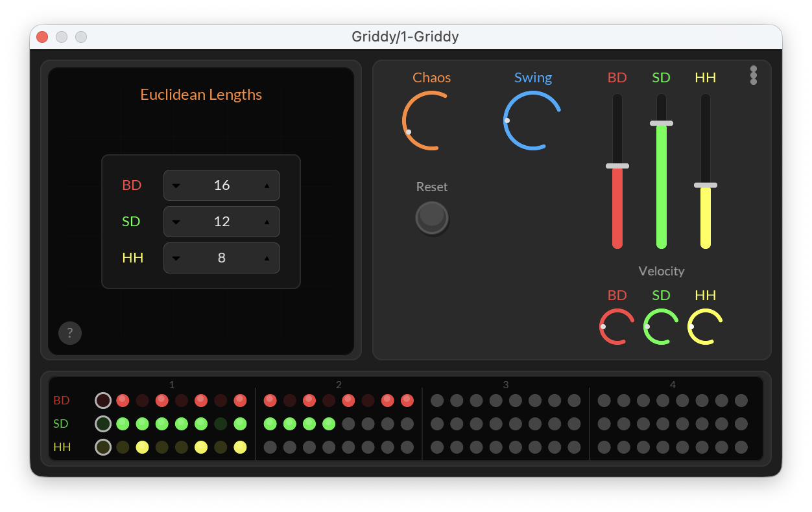
Task: Turn the HH velocity knob
Action: click(x=704, y=327)
